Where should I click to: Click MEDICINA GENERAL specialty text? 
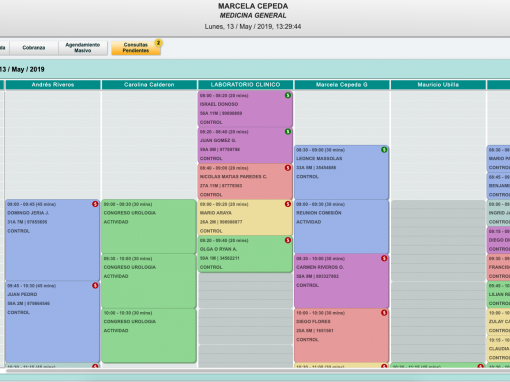[x=253, y=16]
